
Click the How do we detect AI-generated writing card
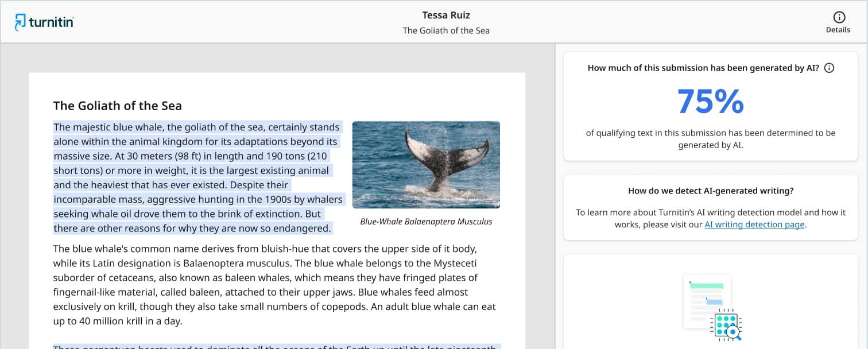(711, 207)
